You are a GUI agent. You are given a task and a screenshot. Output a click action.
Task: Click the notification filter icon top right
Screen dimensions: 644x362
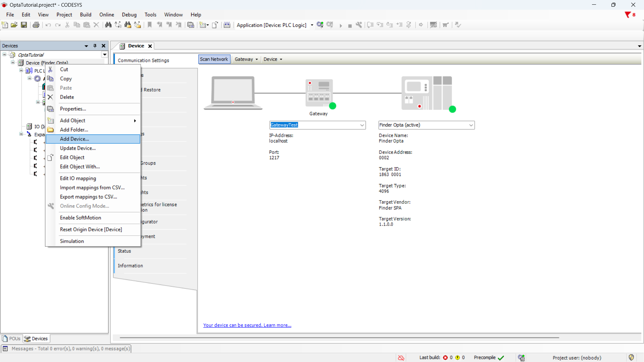point(628,15)
